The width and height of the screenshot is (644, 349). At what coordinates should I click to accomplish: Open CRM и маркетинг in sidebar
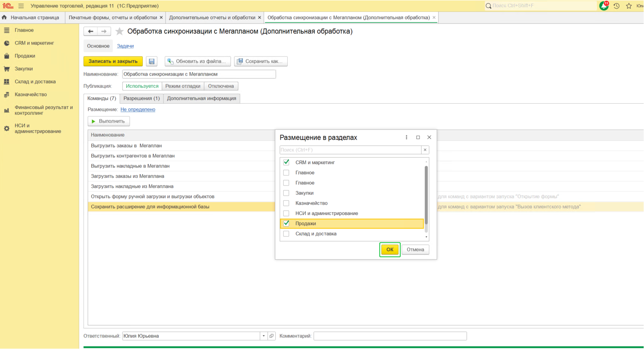tap(34, 43)
